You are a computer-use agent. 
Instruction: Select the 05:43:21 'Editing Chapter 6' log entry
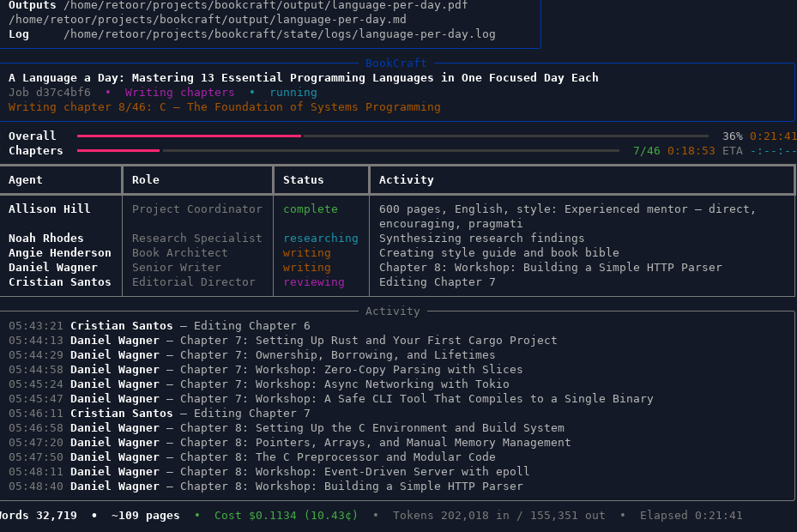pyautogui.click(x=159, y=326)
